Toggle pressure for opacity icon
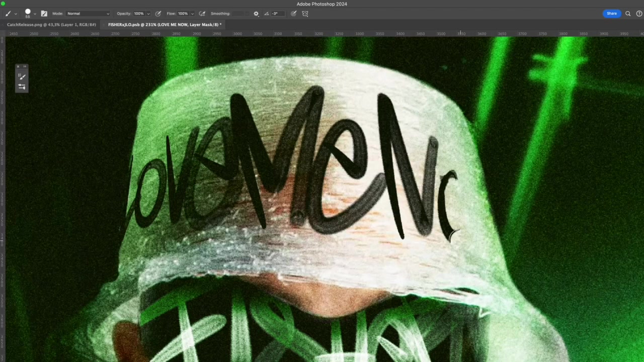The height and width of the screenshot is (362, 644). click(158, 14)
